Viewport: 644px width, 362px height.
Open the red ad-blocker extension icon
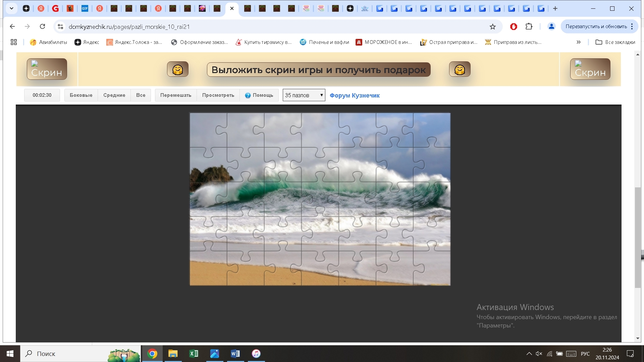tap(514, 26)
